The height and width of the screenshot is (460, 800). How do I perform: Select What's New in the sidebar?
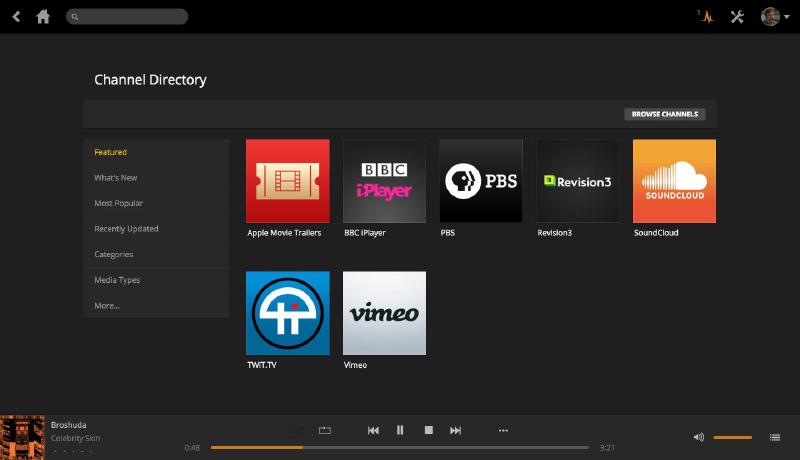coord(156,177)
